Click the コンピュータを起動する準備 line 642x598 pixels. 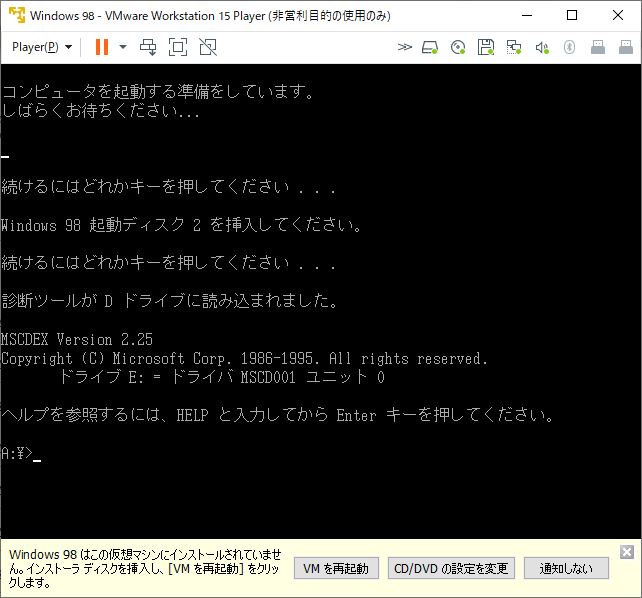pos(158,91)
